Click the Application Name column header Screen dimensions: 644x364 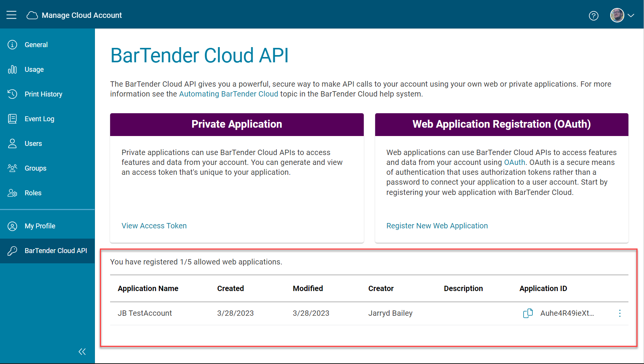click(x=148, y=288)
